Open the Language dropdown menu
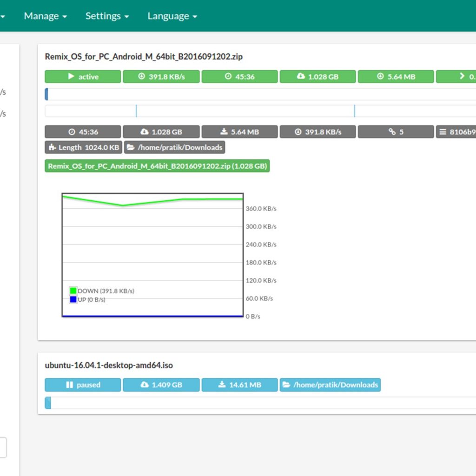The height and width of the screenshot is (476, 476). tap(172, 16)
